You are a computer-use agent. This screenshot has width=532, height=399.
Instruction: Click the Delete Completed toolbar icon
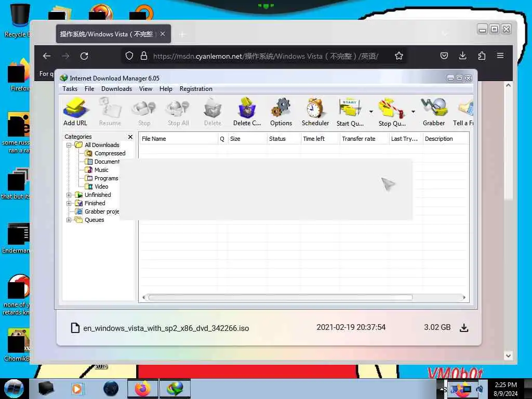(247, 112)
